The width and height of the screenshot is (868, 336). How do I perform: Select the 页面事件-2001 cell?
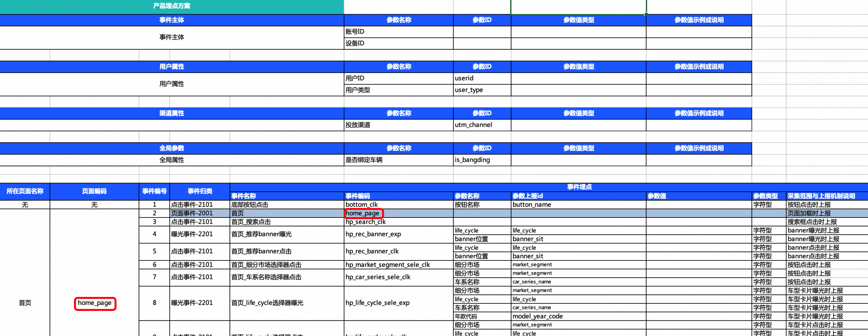pyautogui.click(x=200, y=214)
